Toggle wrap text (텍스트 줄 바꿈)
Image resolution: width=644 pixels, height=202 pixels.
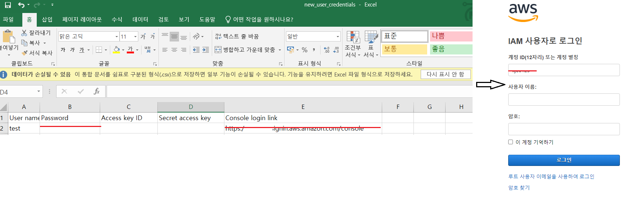point(237,36)
